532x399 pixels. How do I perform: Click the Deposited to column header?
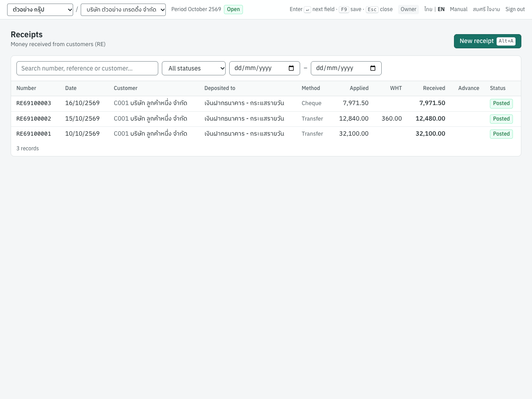click(220, 88)
